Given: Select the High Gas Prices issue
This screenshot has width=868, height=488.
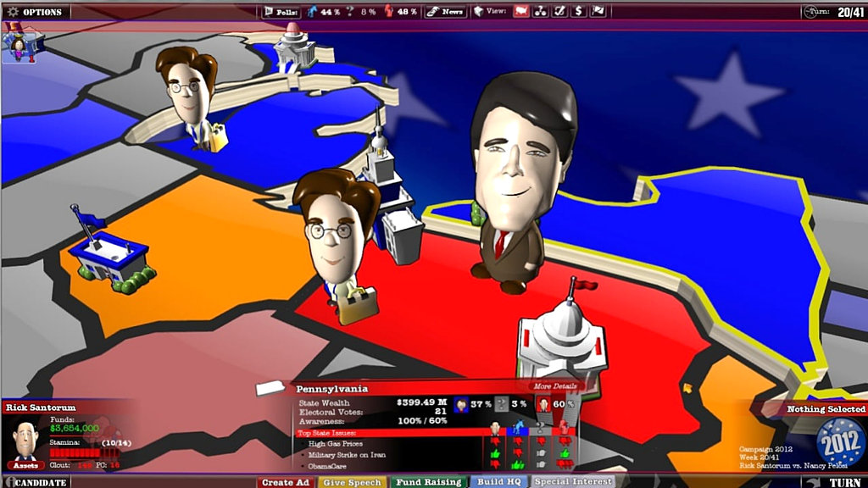Looking at the screenshot, I should pos(336,444).
